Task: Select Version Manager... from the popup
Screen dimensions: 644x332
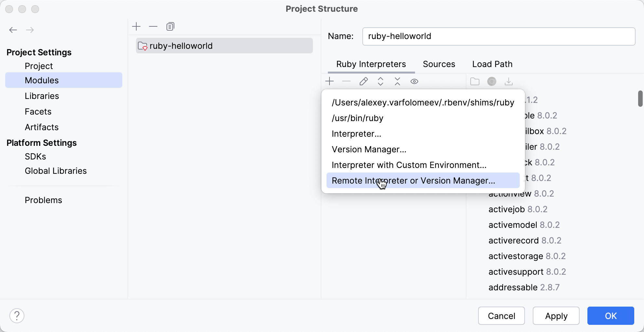Action: pos(369,149)
